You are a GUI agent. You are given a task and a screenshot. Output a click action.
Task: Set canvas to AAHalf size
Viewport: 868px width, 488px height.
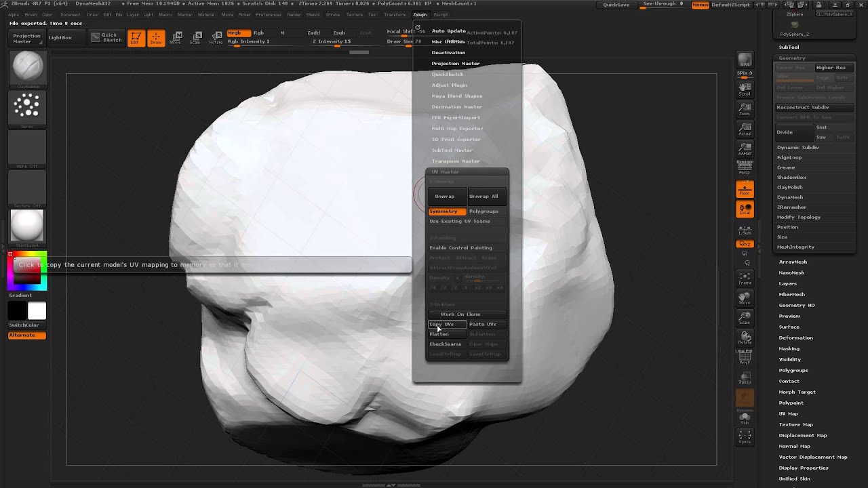point(745,149)
